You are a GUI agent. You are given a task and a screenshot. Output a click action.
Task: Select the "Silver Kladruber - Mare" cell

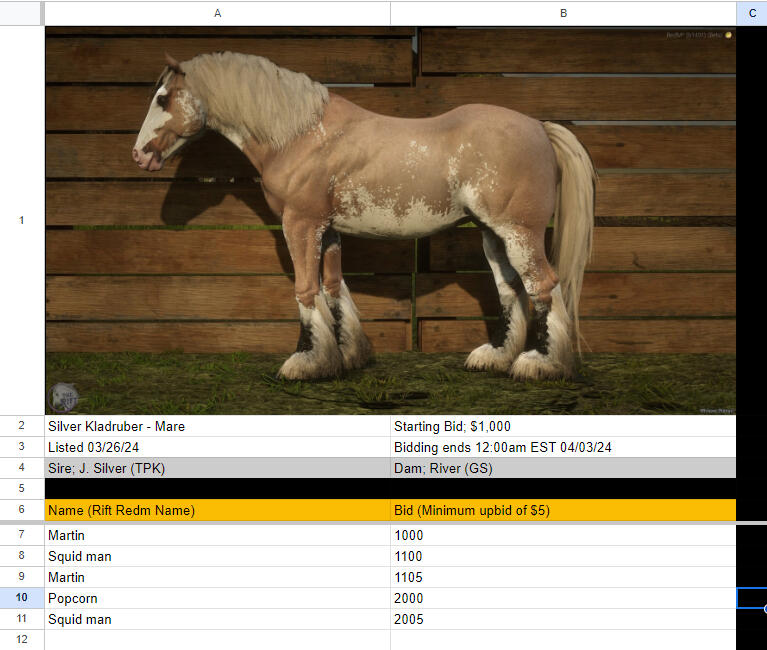[x=217, y=426]
